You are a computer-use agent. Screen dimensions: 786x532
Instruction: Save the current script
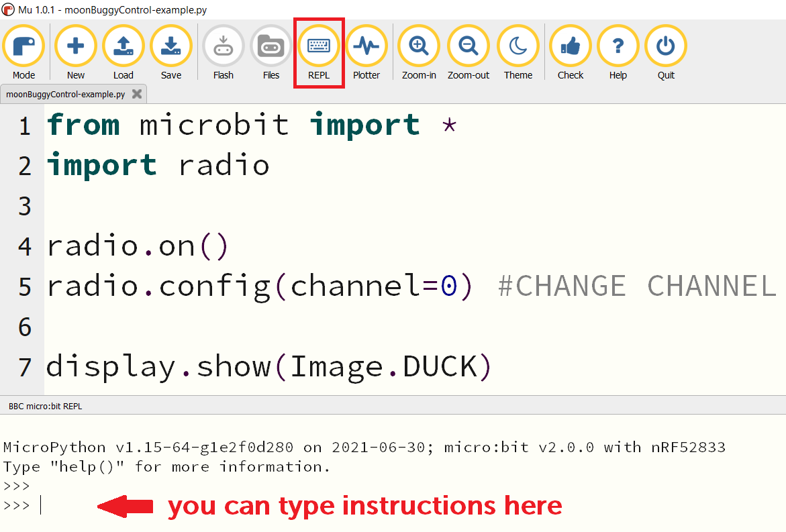pyautogui.click(x=171, y=52)
